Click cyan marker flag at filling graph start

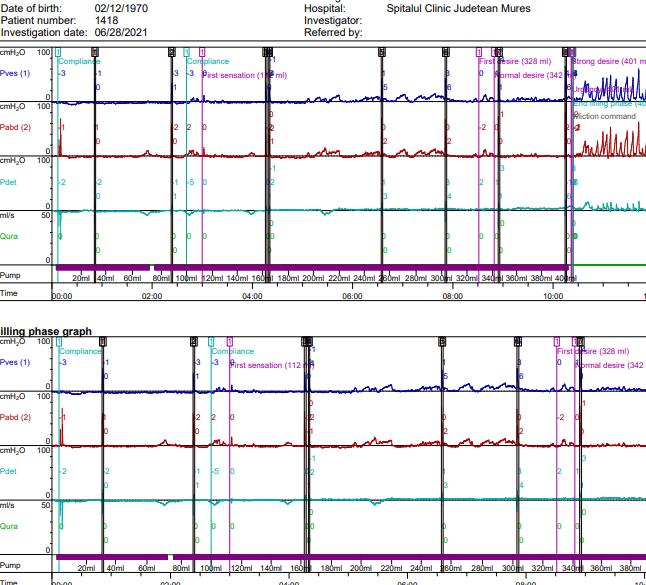[x=59, y=341]
